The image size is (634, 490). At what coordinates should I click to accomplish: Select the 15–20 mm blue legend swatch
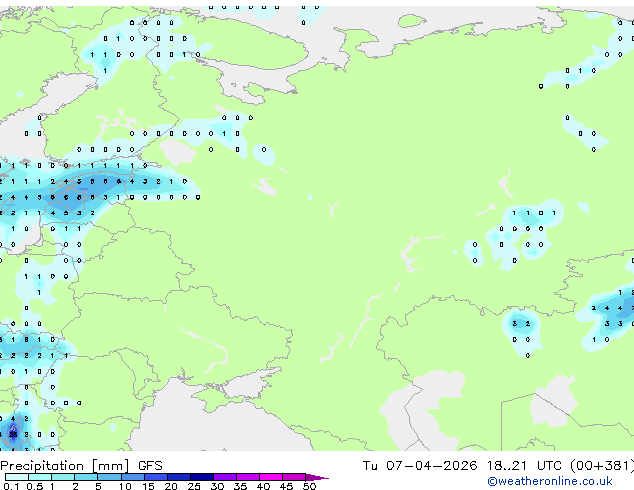pos(156,477)
